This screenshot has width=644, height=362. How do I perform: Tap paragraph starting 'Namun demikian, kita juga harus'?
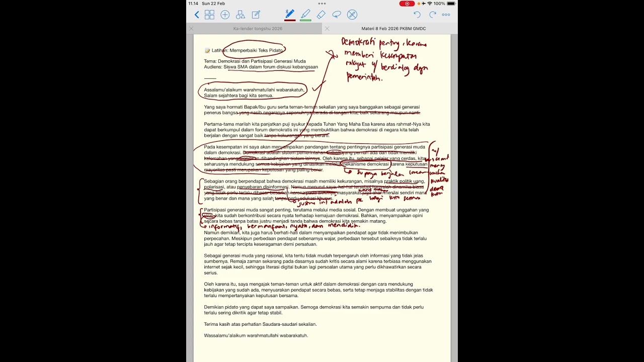point(315,239)
